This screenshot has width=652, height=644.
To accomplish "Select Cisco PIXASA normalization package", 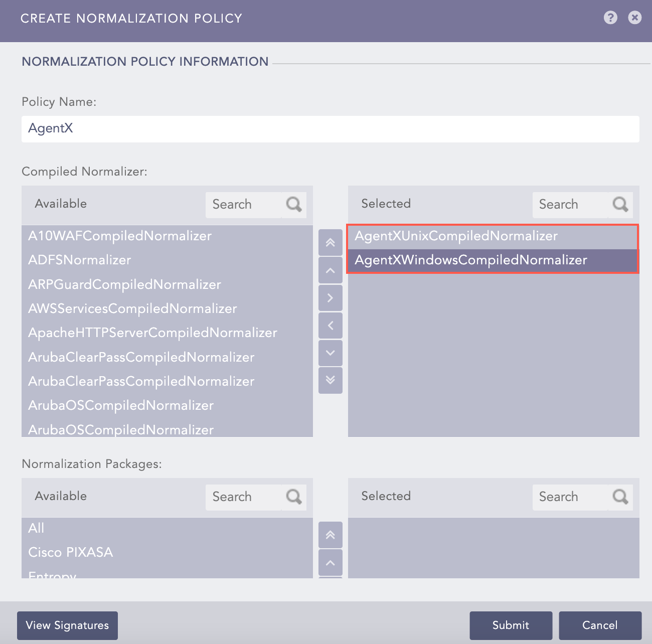I will coord(71,552).
